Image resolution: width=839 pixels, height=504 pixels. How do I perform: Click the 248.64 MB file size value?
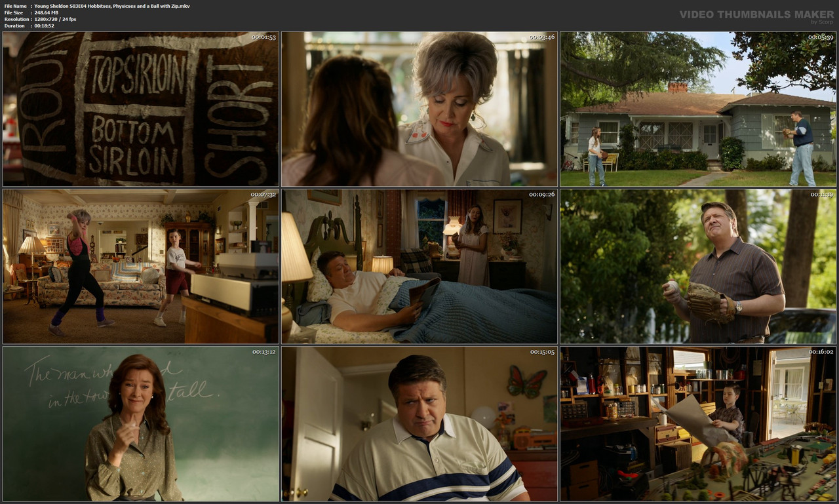[x=46, y=12]
